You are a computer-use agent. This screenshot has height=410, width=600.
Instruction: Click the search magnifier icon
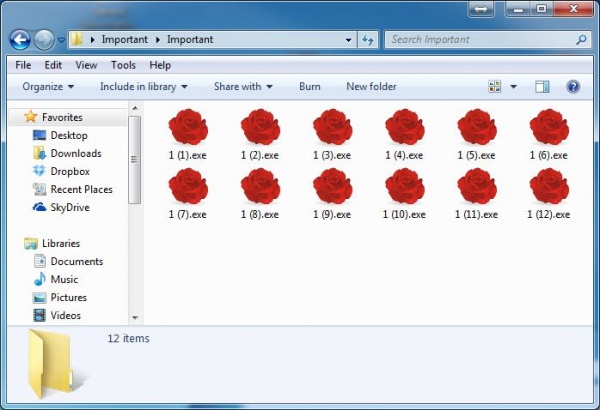click(582, 40)
